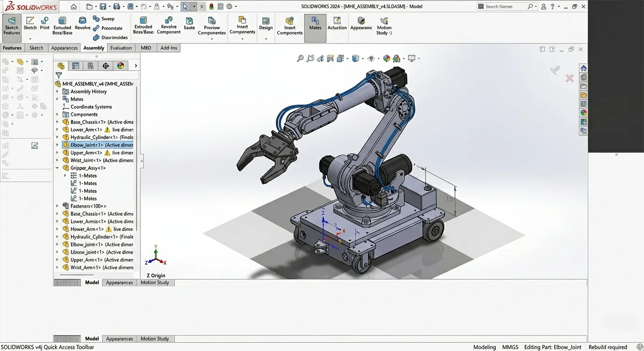
Task: Click the Sweep tool
Action: point(104,19)
